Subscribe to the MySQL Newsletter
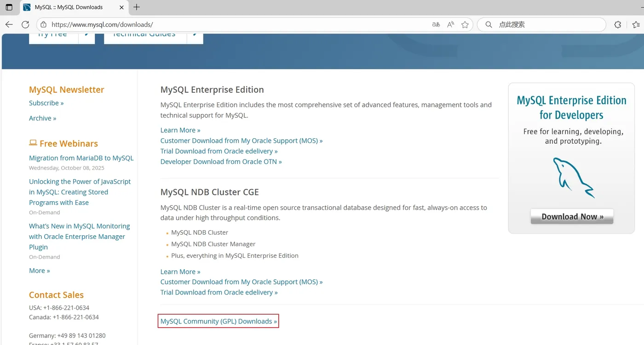Screen dimensions: 644x345 [46, 103]
